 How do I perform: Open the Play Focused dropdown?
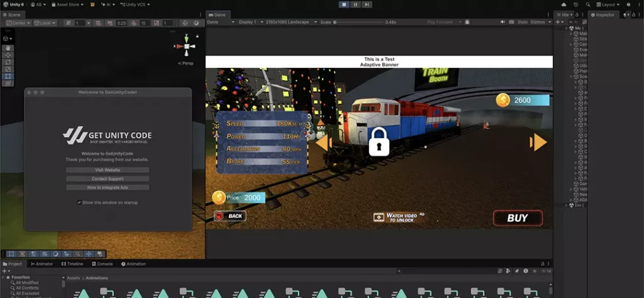(443, 22)
